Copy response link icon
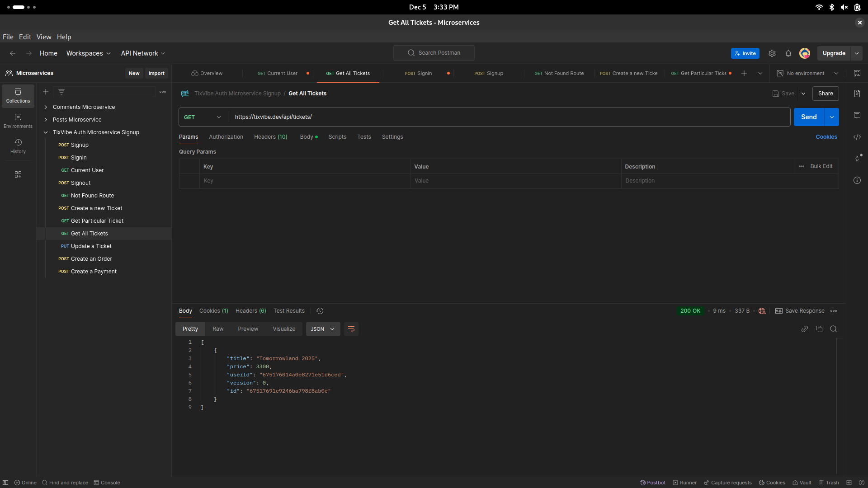 click(805, 329)
